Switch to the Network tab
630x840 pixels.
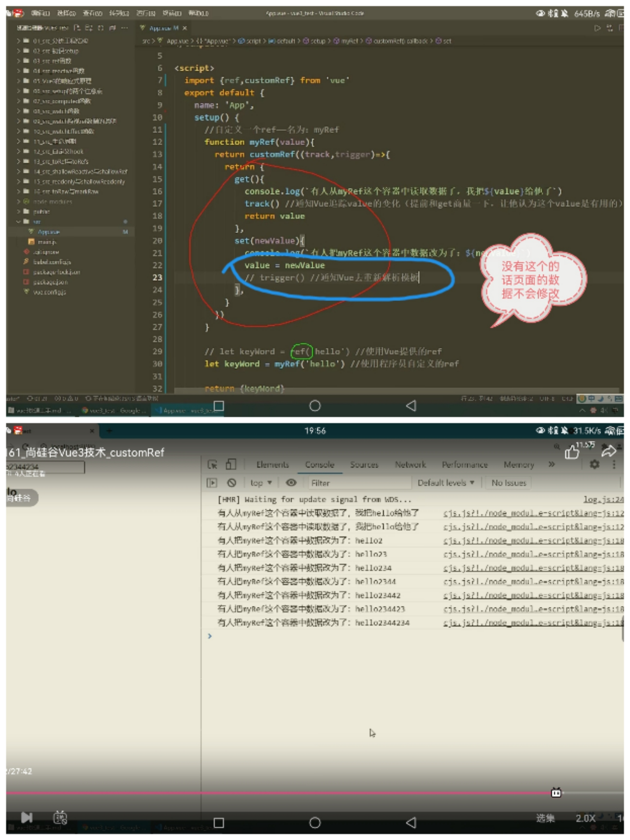point(410,464)
